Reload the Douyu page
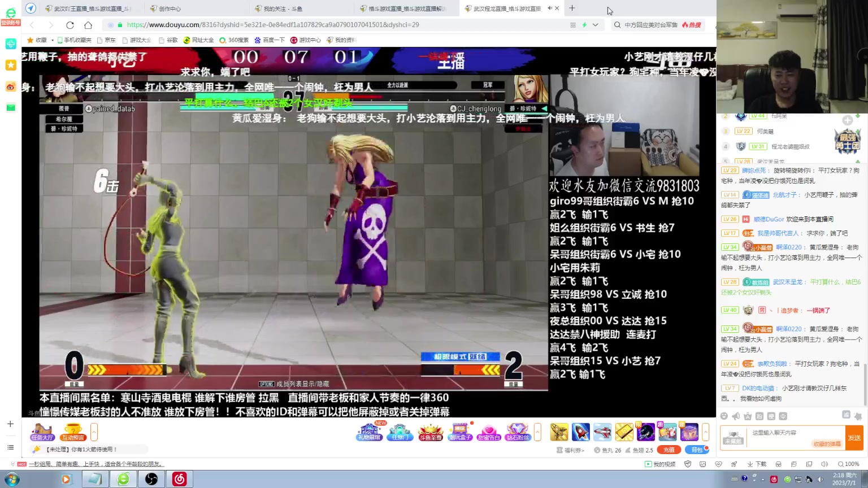Screen dimensions: 868x488 [x=70, y=25]
